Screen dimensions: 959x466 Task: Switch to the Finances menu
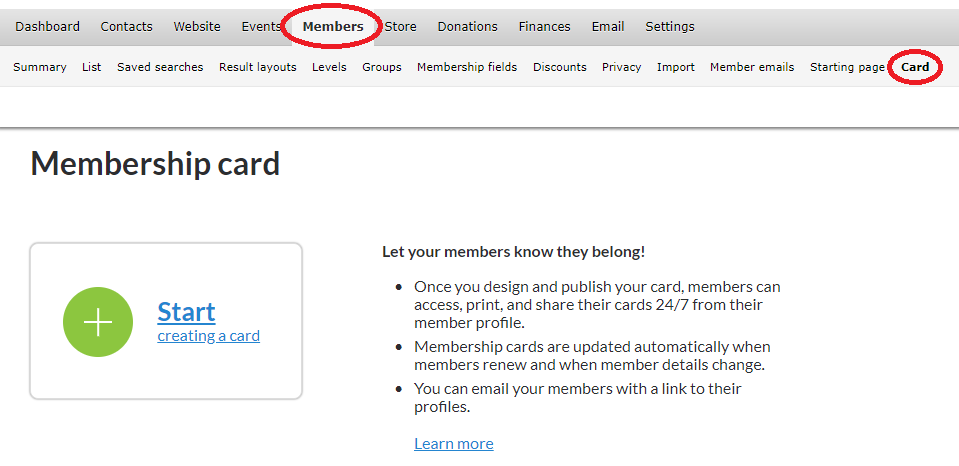pyautogui.click(x=545, y=27)
